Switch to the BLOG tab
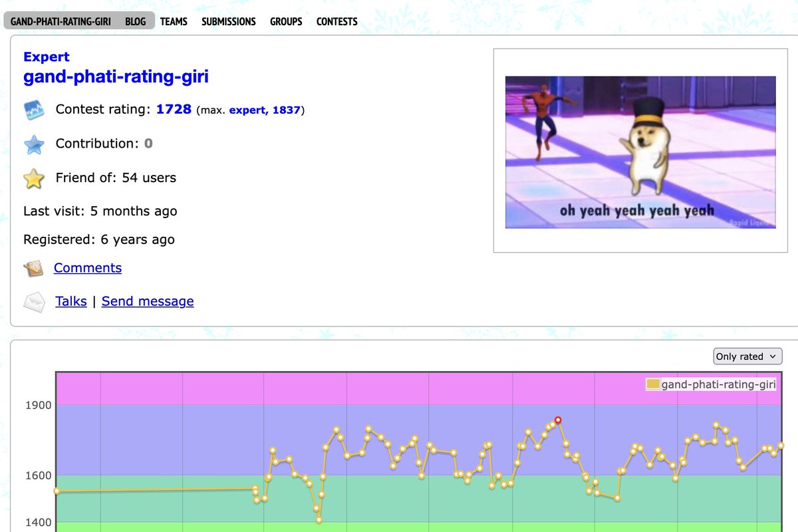The height and width of the screenshot is (532, 798). tap(136, 21)
